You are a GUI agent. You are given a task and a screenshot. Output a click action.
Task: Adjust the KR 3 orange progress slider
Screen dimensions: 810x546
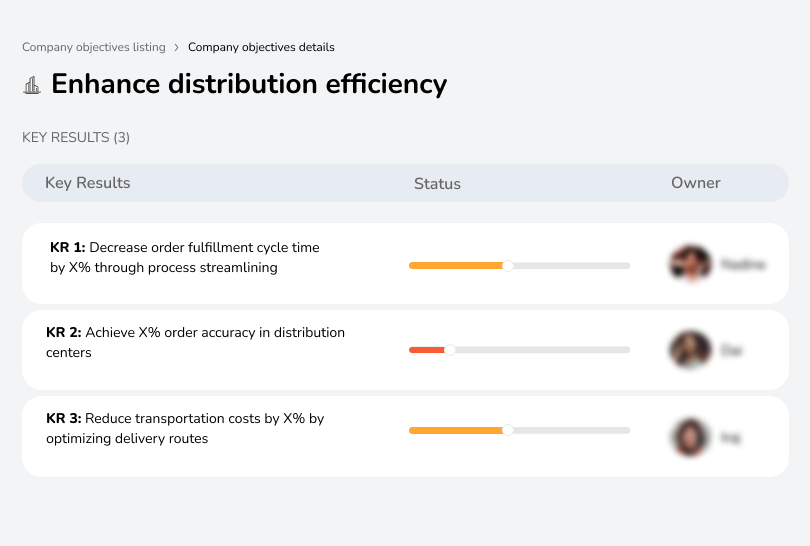coord(508,430)
